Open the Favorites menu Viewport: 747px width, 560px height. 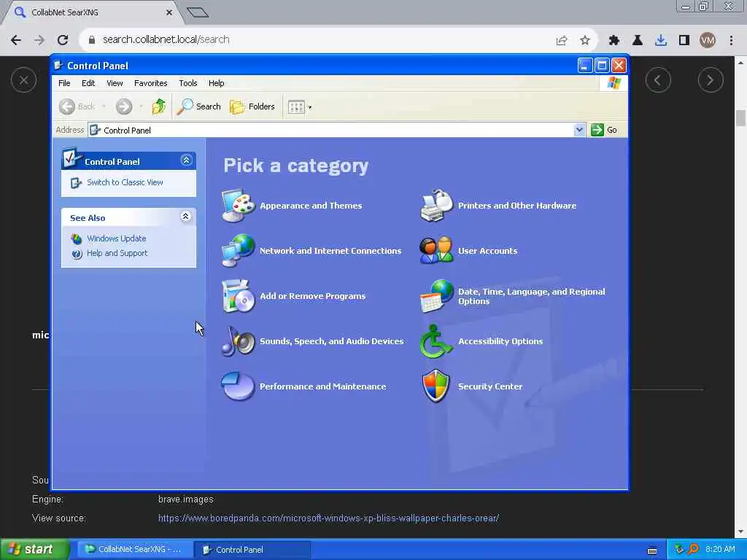[150, 83]
